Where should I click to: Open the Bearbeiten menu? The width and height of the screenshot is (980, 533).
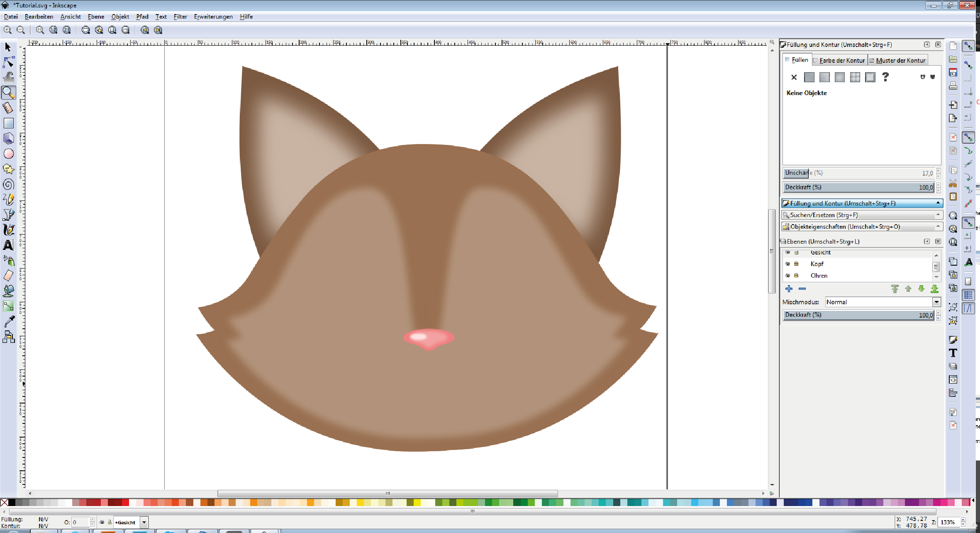click(x=39, y=17)
